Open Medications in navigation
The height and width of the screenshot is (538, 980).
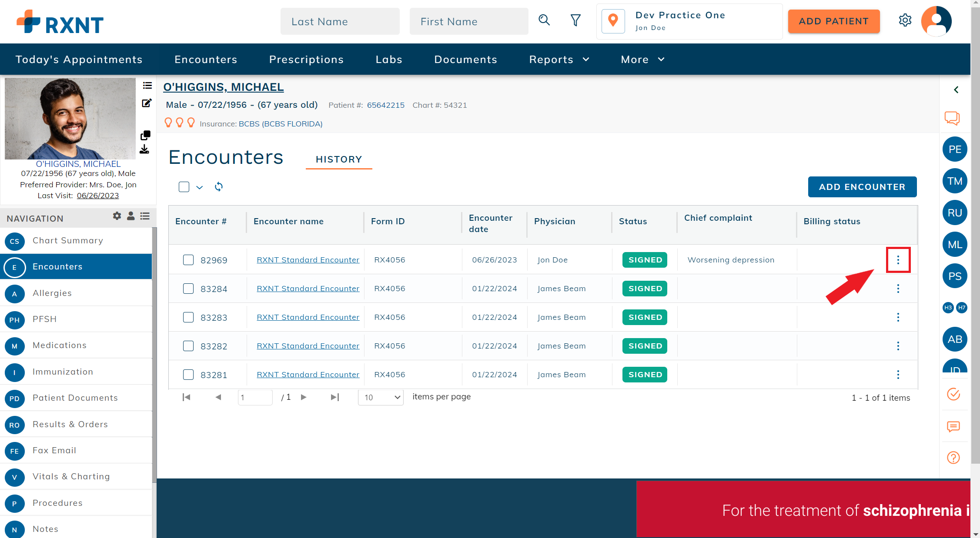(x=76, y=345)
